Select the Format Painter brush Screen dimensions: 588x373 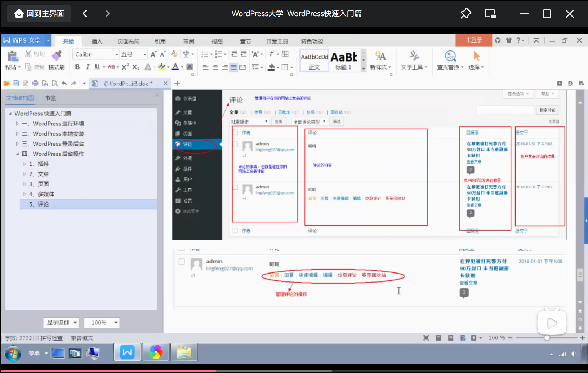[56, 56]
